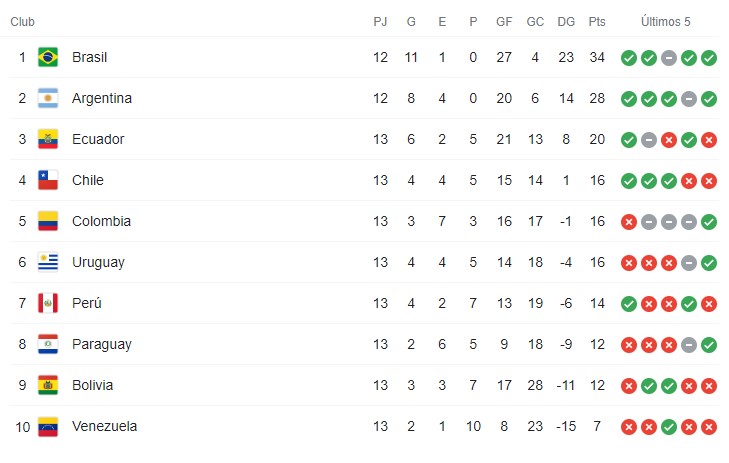This screenshot has height=463, width=729.
Task: Click the Chile flag icon
Action: coord(48,180)
